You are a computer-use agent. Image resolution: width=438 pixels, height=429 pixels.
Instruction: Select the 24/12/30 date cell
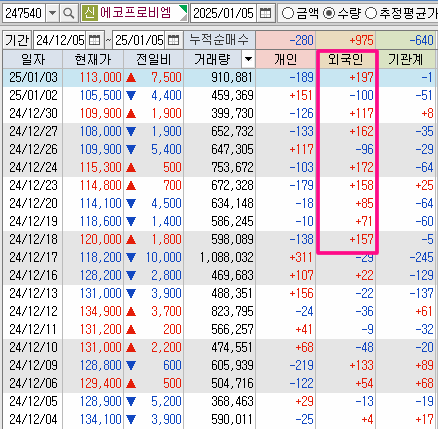click(x=33, y=113)
